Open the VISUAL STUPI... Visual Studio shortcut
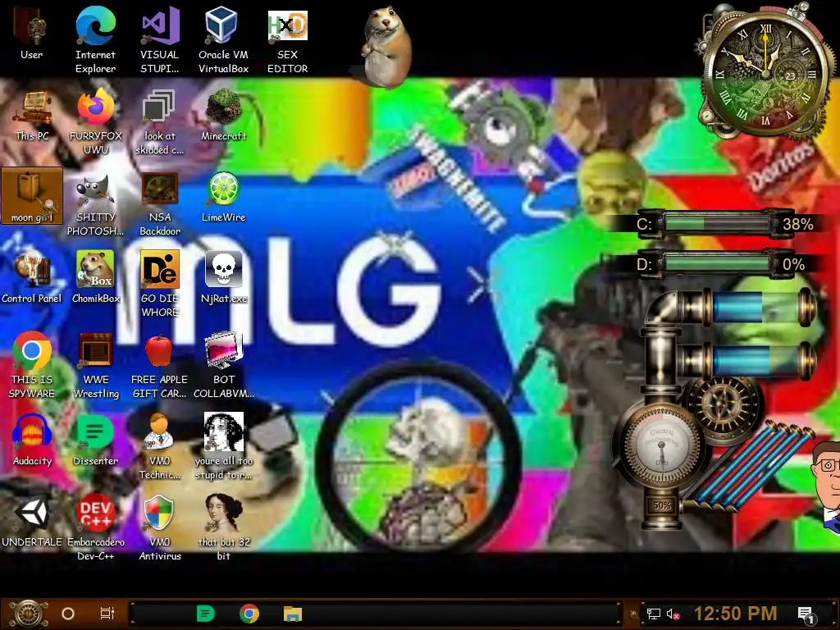840x630 pixels. coord(160,40)
